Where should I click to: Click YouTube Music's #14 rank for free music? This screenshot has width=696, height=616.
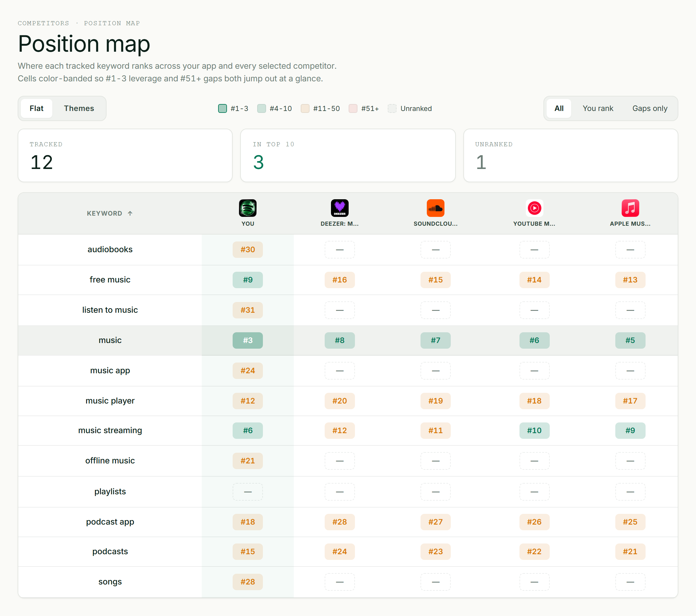(534, 280)
